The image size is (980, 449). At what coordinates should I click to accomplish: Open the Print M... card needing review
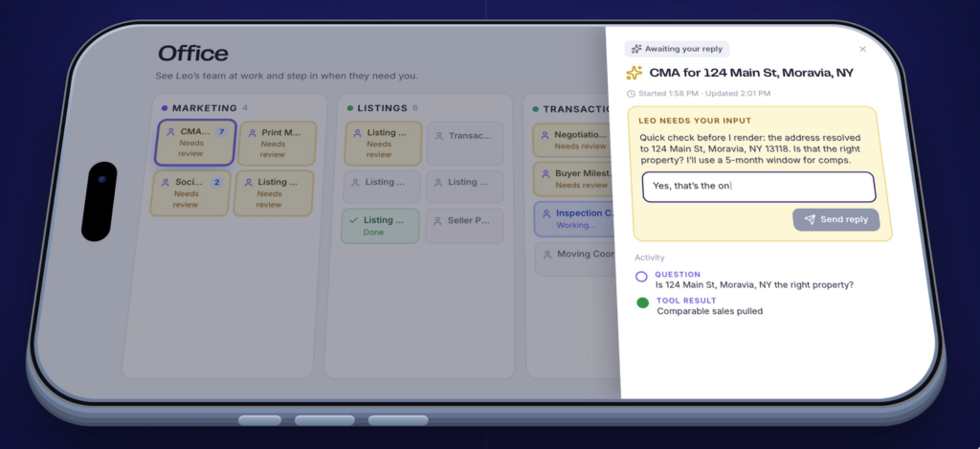pyautogui.click(x=277, y=144)
